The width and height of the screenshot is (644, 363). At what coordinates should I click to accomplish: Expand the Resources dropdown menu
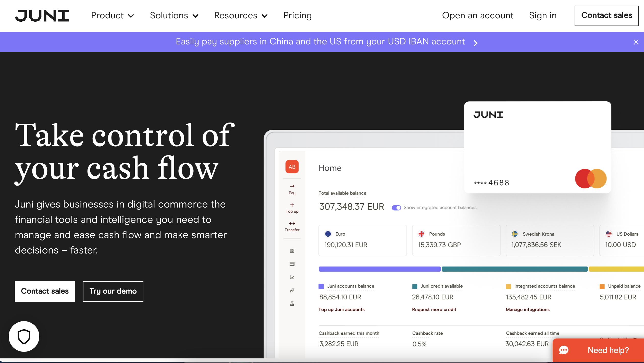pyautogui.click(x=241, y=16)
